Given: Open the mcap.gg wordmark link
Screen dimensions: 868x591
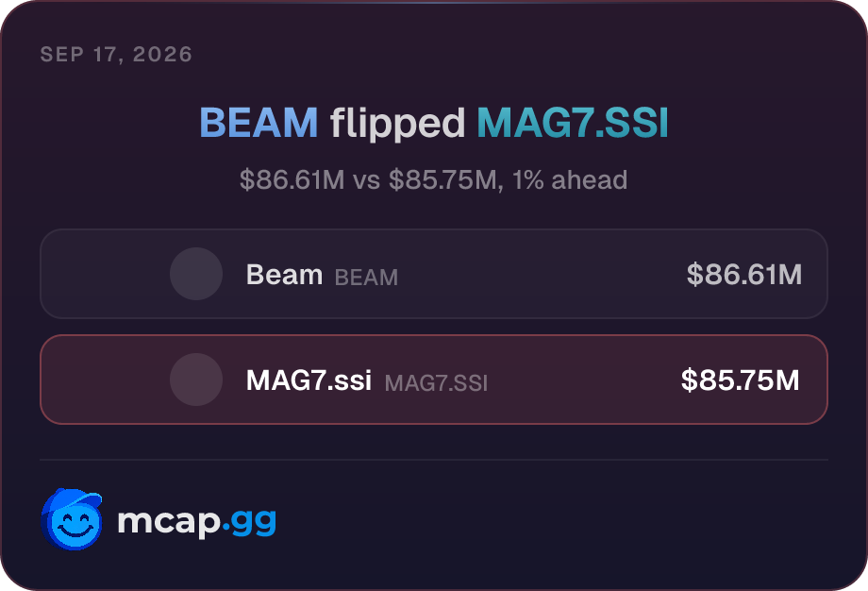Looking at the screenshot, I should point(196,522).
